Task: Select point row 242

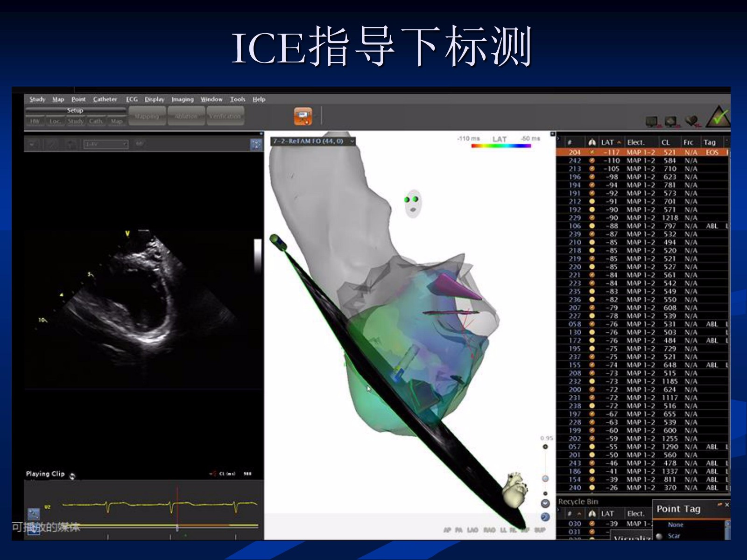Action: [642, 161]
